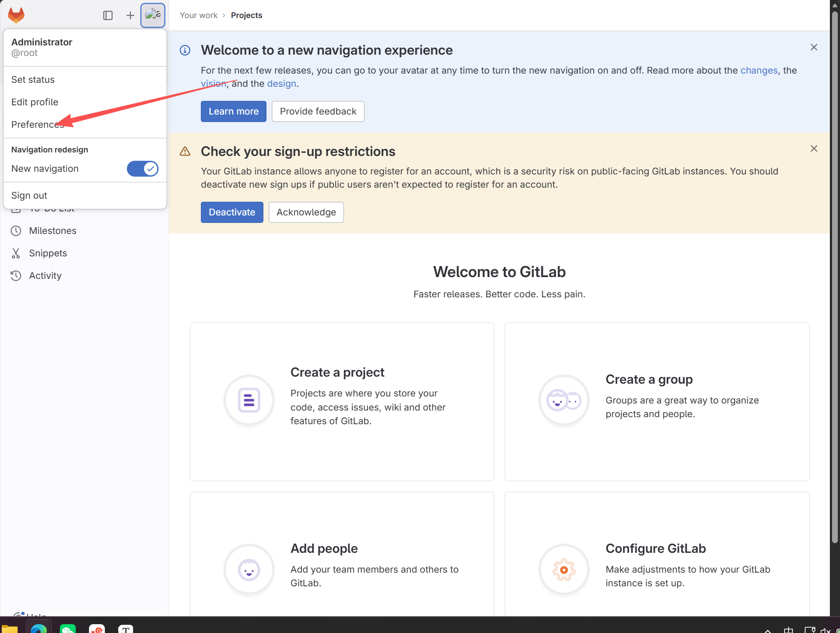Sign out of the Administrator account
Viewport: 840px width, 633px height.
pyautogui.click(x=85, y=196)
